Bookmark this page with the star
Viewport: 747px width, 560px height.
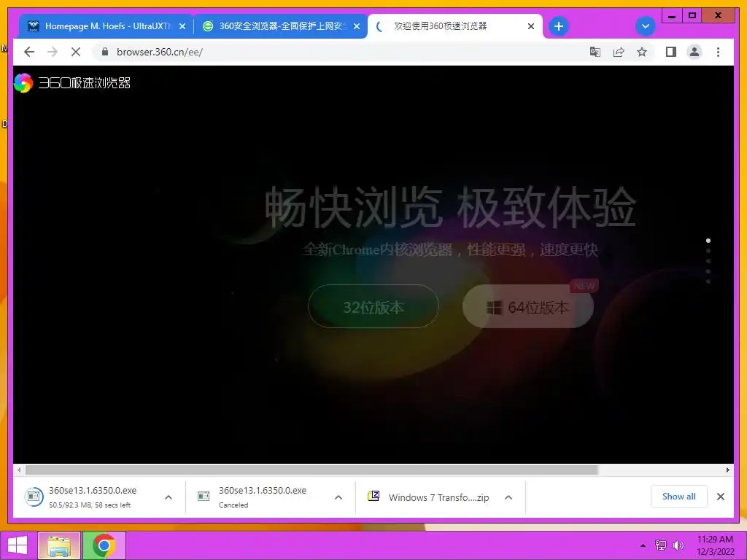tap(642, 52)
